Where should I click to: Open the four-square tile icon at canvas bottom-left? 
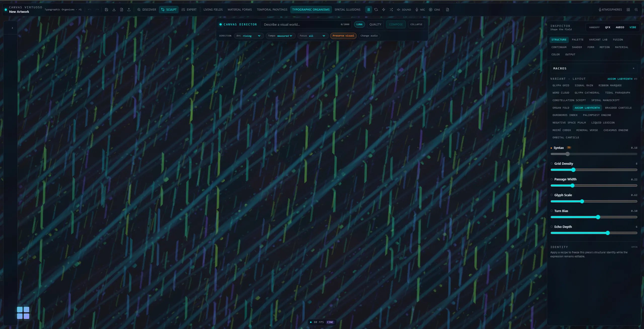[23, 313]
